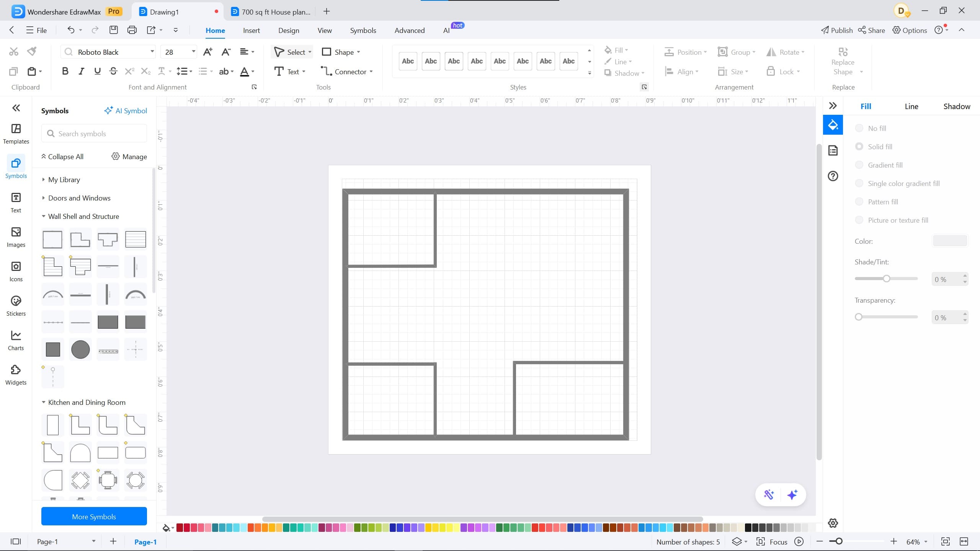Select the Text tool
The image size is (980, 551).
tap(290, 71)
